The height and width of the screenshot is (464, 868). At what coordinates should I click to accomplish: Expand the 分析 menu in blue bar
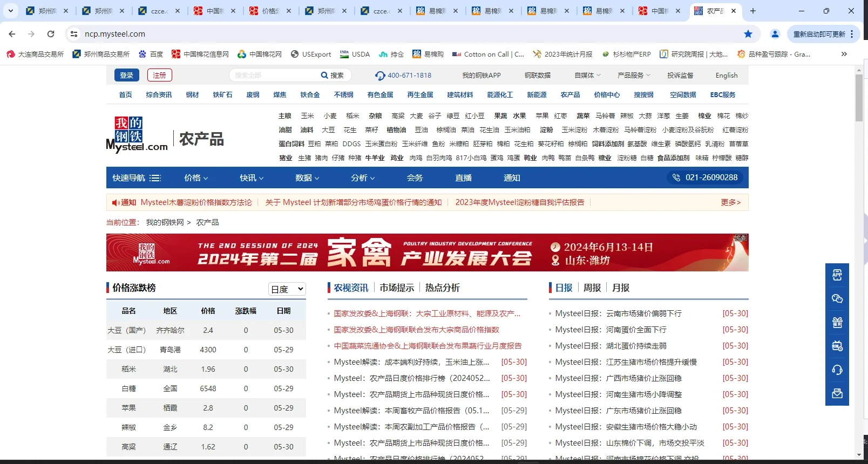pyautogui.click(x=363, y=178)
